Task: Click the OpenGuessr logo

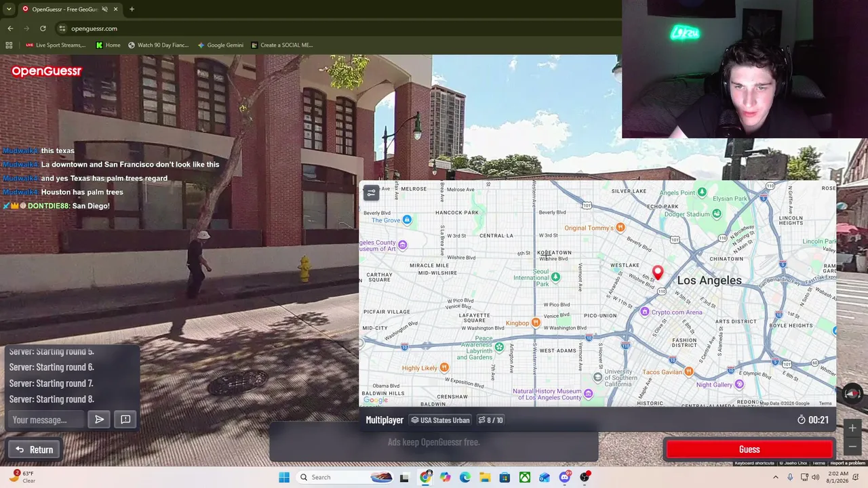Action: (46, 71)
